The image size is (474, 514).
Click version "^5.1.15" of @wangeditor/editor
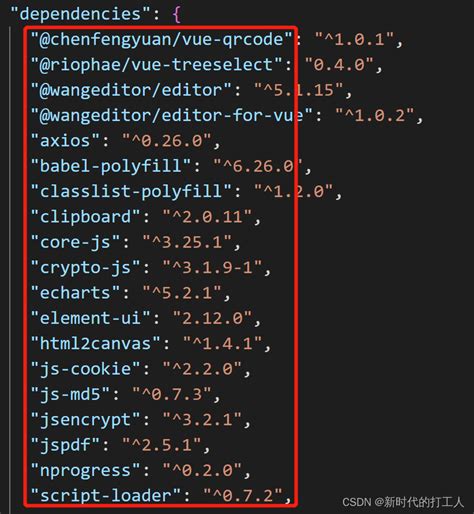[x=298, y=90]
